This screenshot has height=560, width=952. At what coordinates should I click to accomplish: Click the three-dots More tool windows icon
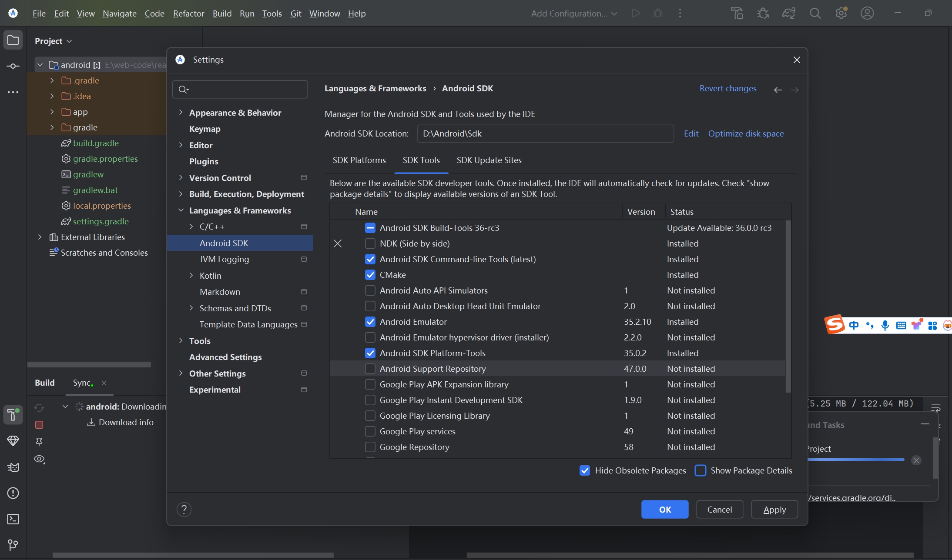[x=13, y=92]
